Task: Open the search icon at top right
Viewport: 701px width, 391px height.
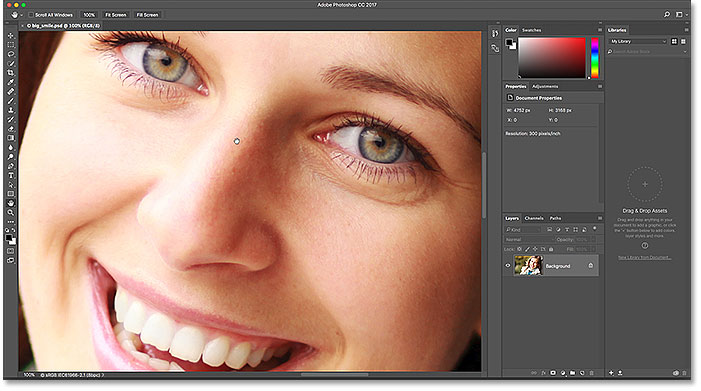Action: [x=667, y=15]
